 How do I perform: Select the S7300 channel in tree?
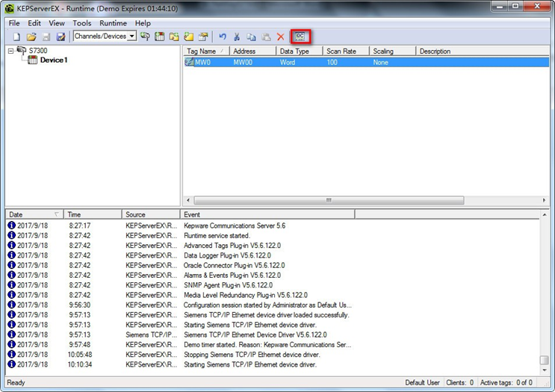pyautogui.click(x=38, y=51)
